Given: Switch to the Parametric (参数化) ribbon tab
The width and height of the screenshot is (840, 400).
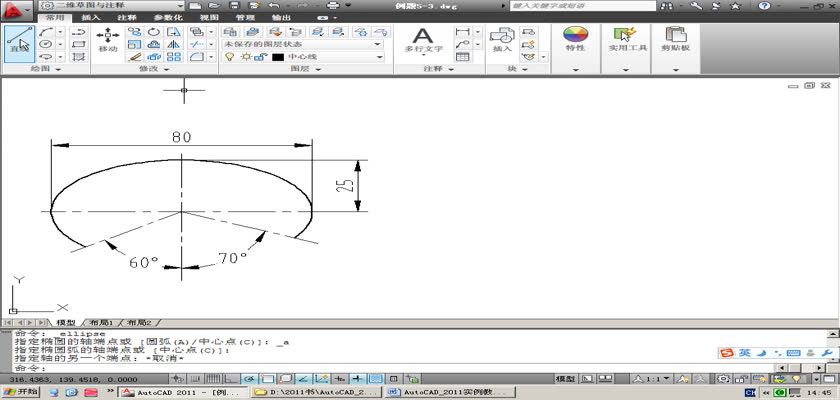Looking at the screenshot, I should pyautogui.click(x=167, y=18).
